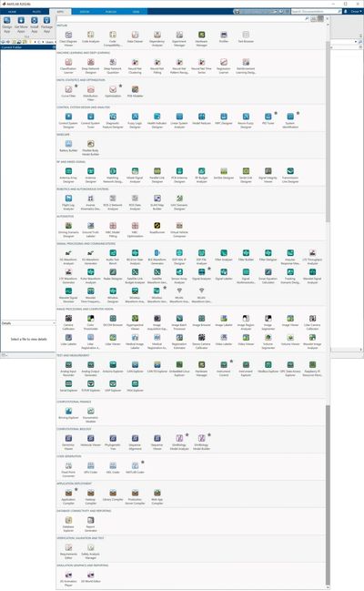The width and height of the screenshot is (364, 591).
Task: Toggle favorite star beside Application Compiler
Action: tap(76, 489)
